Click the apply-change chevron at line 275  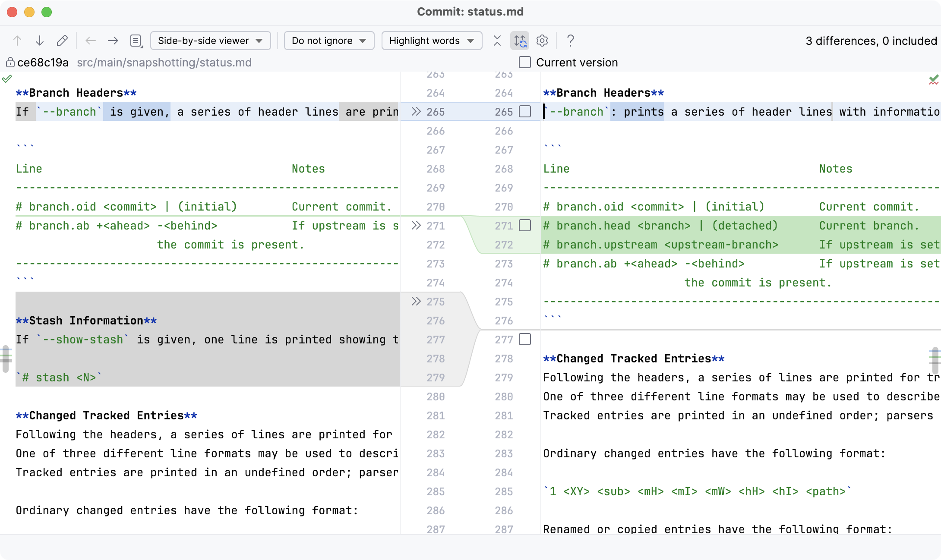pos(416,301)
